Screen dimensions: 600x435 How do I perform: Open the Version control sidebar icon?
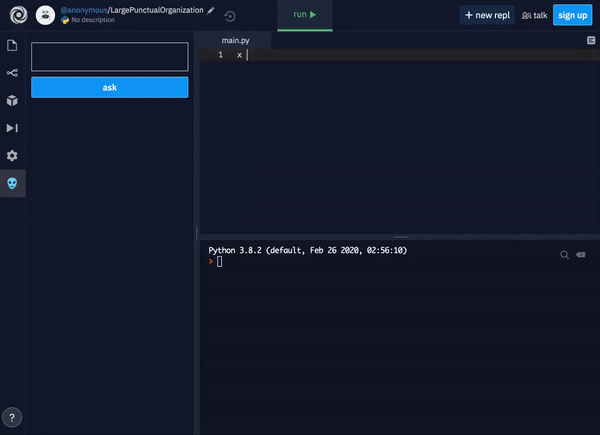(x=12, y=73)
